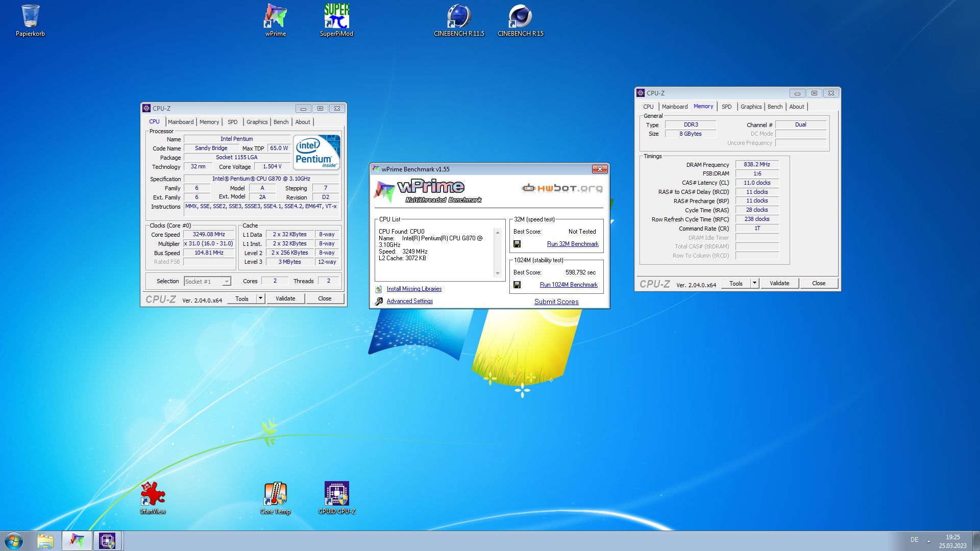
Task: Switch to Graphics tab in left CPU-Z window
Action: click(x=257, y=122)
